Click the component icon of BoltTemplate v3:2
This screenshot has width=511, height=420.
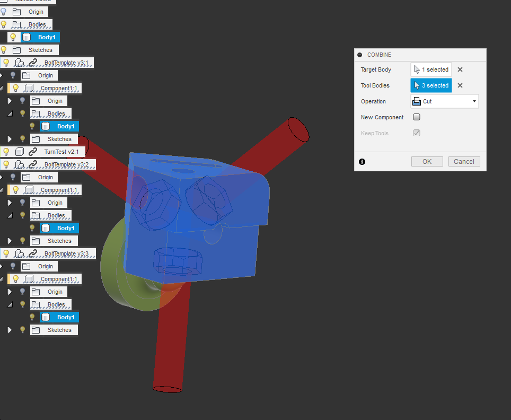click(x=20, y=164)
